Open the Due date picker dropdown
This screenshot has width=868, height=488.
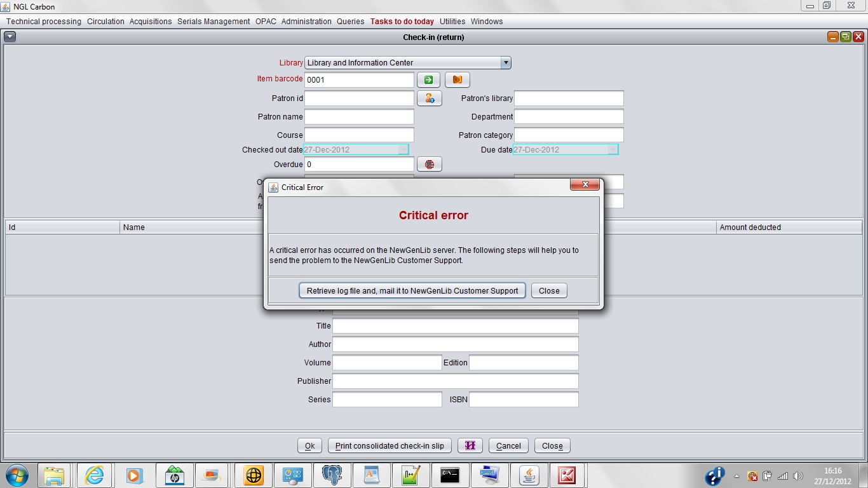pyautogui.click(x=612, y=150)
